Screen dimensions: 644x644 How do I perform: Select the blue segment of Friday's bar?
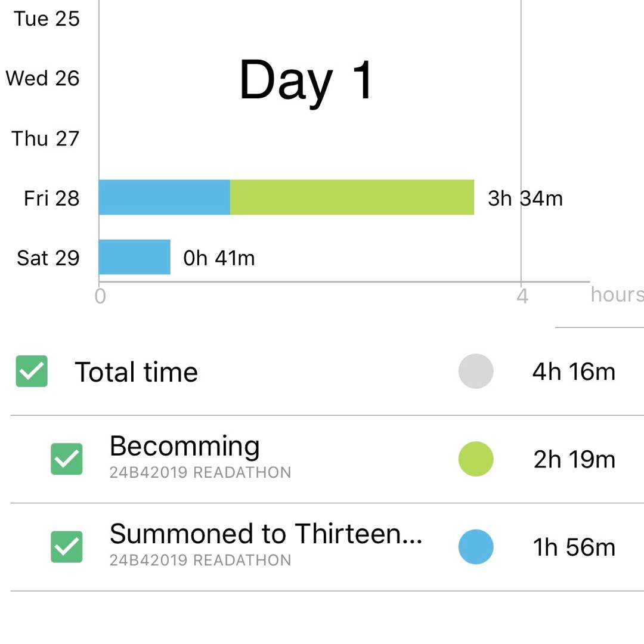[165, 197]
